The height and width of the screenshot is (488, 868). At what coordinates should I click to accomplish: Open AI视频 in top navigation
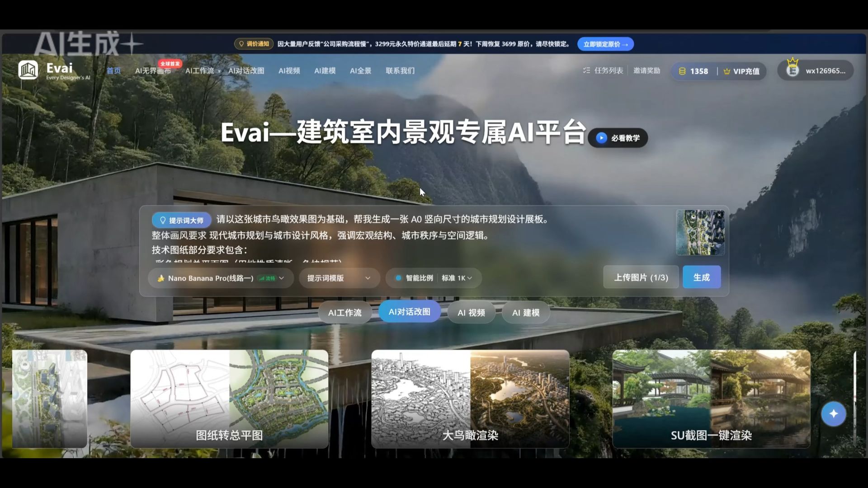(x=289, y=71)
